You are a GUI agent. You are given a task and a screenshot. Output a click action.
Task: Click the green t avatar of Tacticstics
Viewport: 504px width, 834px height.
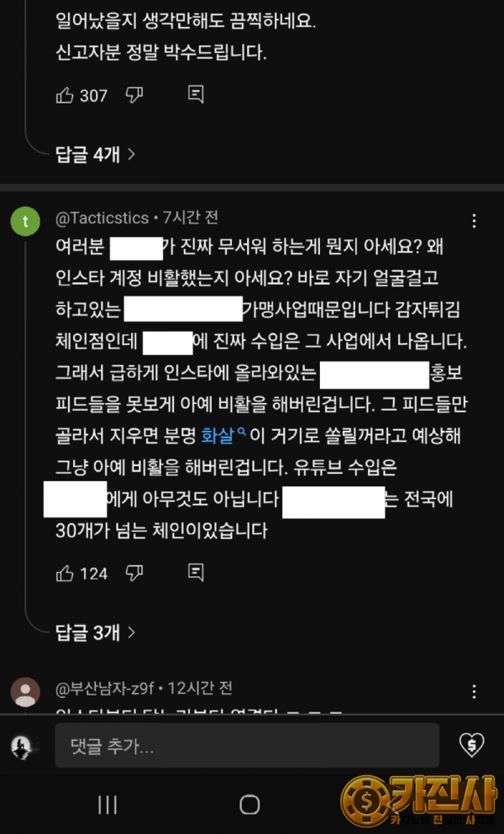(25, 221)
